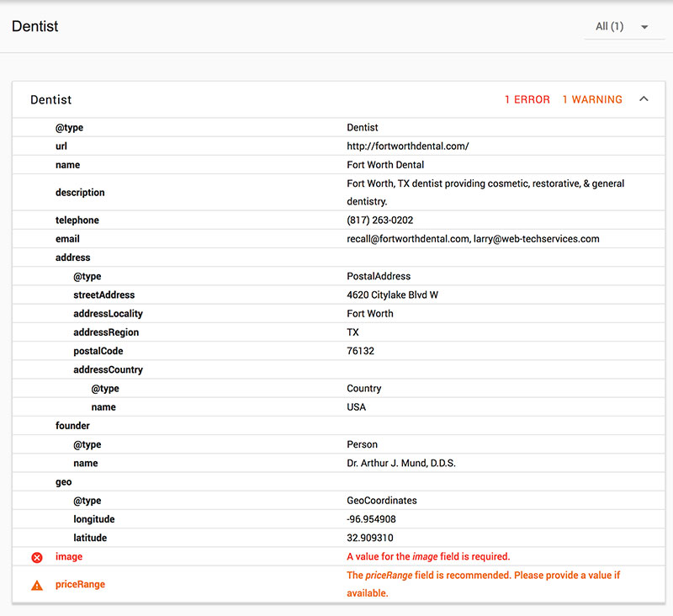Select the Dr. Arthur J. Mund, D.D.S. value
673x616 pixels.
[401, 463]
